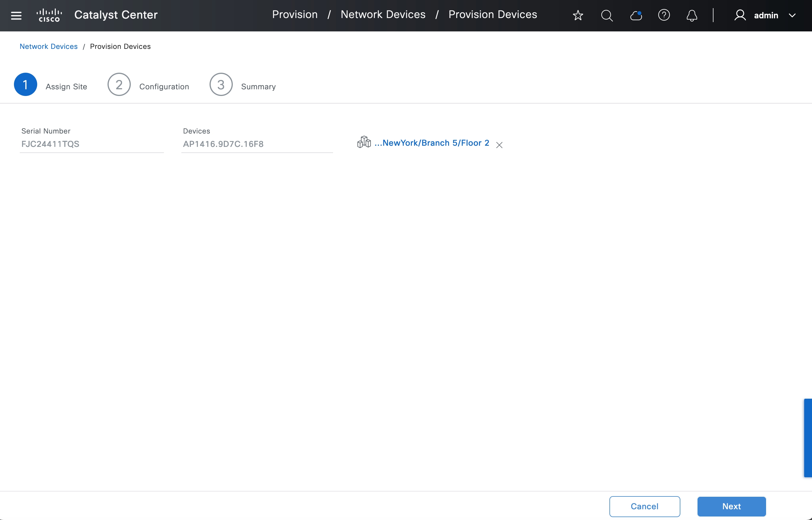Add page to favorites with star icon

tap(578, 15)
